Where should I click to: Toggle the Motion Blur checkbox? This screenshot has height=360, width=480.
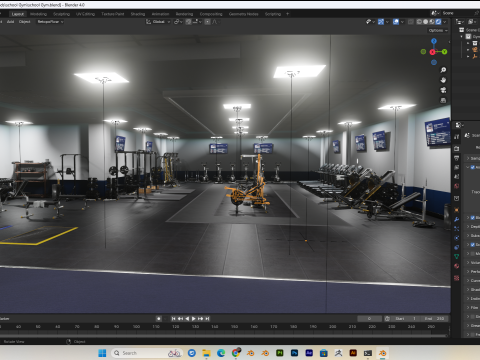pos(472,254)
